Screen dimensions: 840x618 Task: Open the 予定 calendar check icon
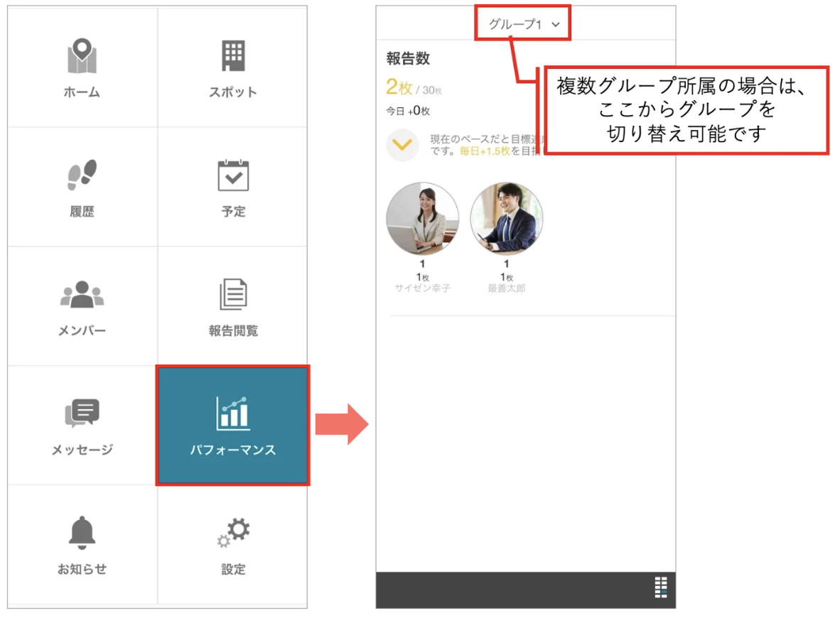[233, 175]
